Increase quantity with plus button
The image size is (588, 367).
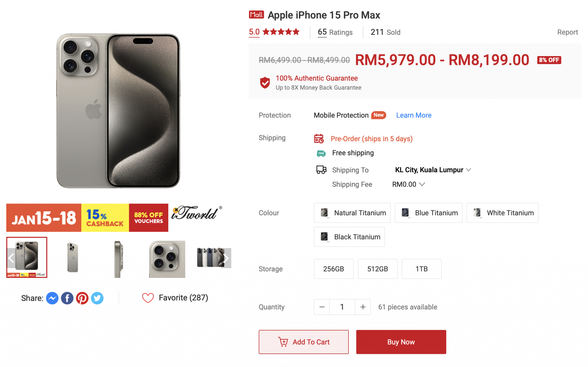(x=363, y=307)
